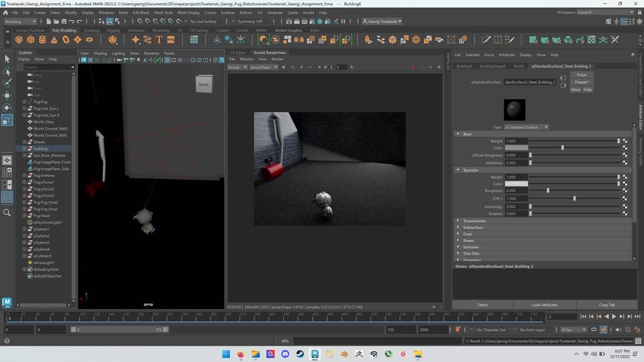Viewport: 644px width, 362px height.
Task: Click the Multi-Cut knife shelf icon
Action: (x=487, y=40)
